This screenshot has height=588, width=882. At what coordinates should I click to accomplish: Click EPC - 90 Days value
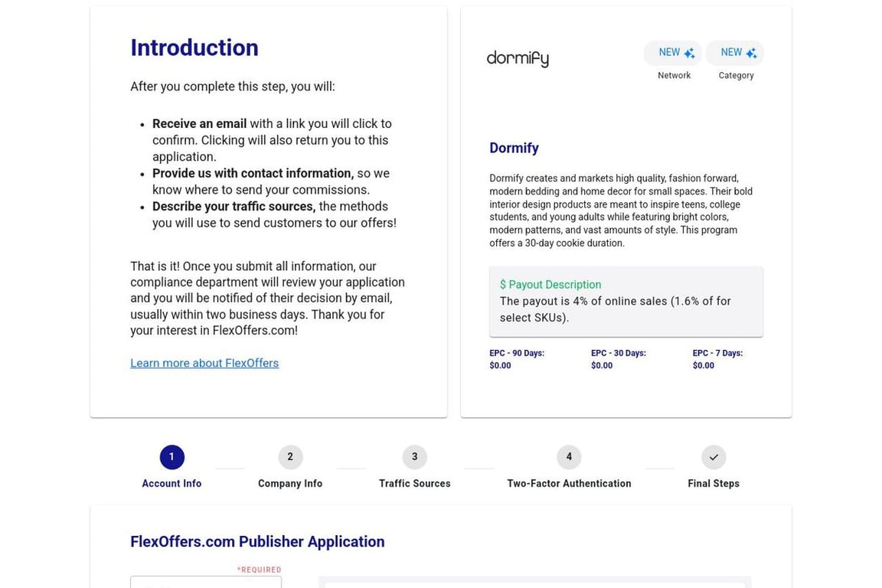coord(500,365)
